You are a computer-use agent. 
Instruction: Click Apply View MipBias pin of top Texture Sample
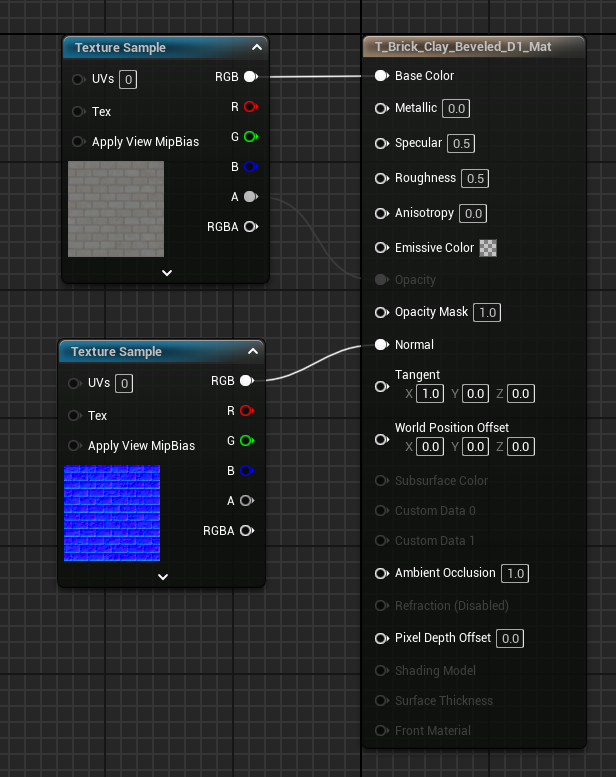78,142
